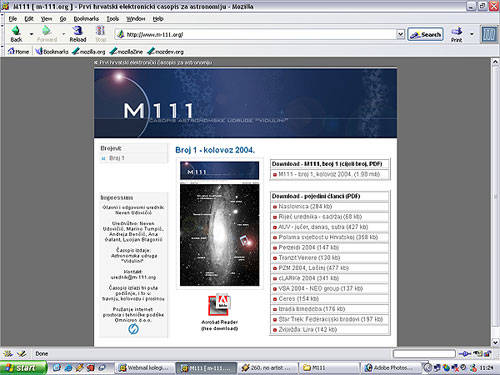The width and height of the screenshot is (500, 375).
Task: Click the Start button on taskbar
Action: point(23,368)
